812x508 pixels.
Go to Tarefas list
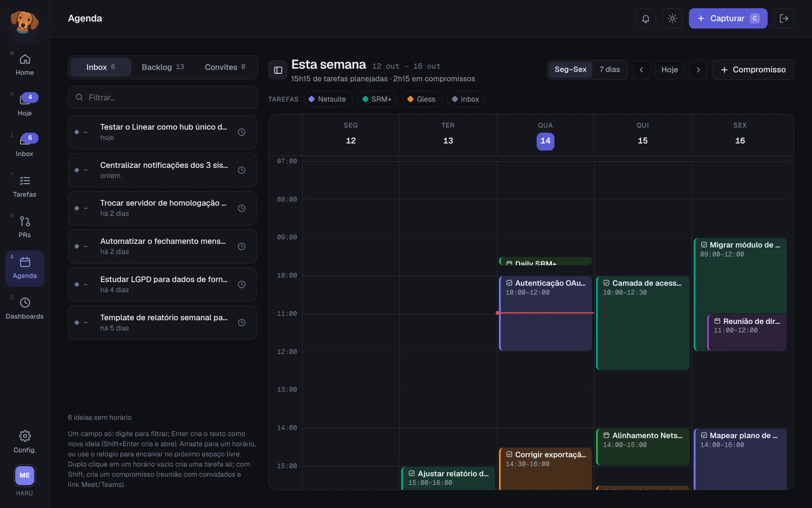pyautogui.click(x=25, y=187)
